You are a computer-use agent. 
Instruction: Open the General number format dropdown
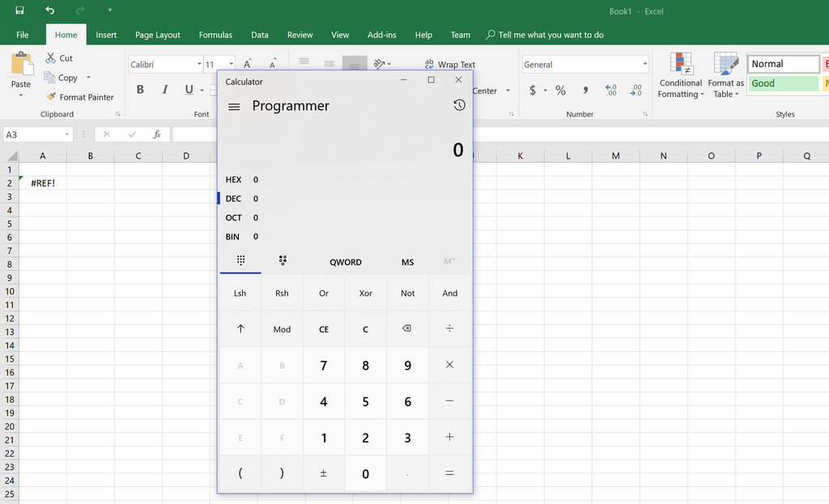[645, 65]
